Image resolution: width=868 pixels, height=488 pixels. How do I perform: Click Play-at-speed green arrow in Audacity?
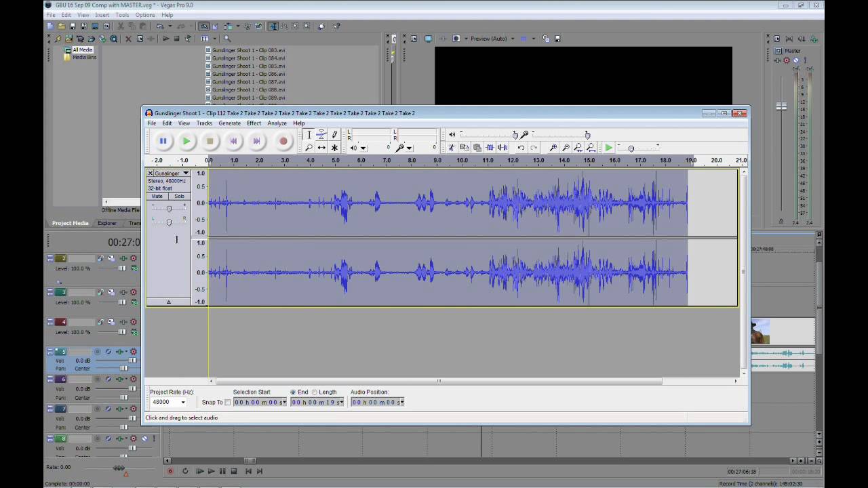tap(609, 147)
